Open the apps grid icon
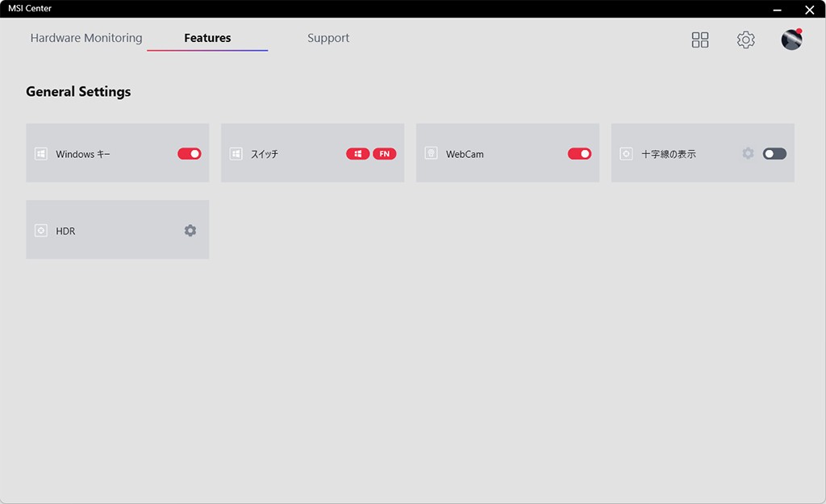 tap(700, 40)
